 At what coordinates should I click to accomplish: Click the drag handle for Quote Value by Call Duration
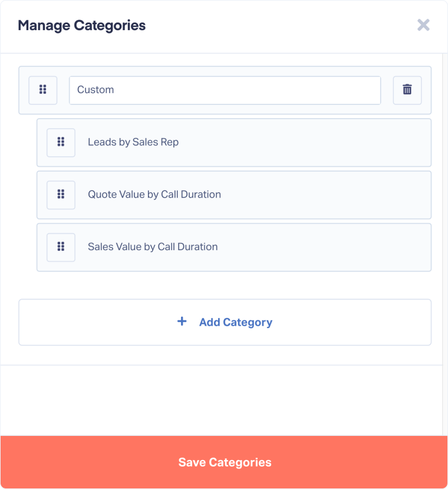click(61, 195)
